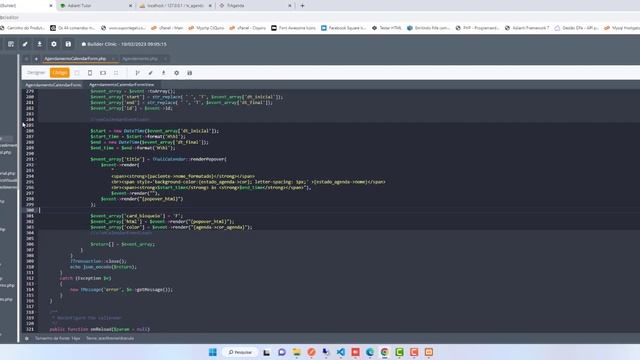Click the upload arrow icon in editor toolbar
This screenshot has width=640, height=360.
[163, 73]
